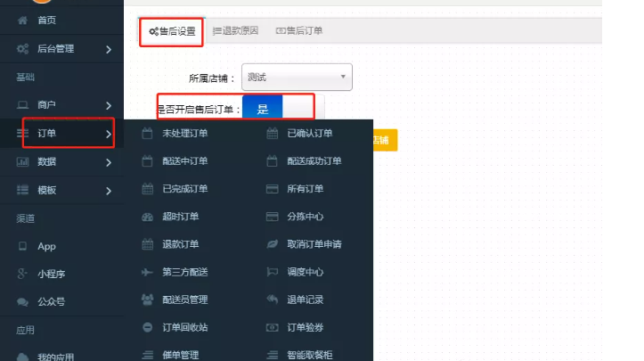Switch to the 售后设置 tab

(x=171, y=31)
